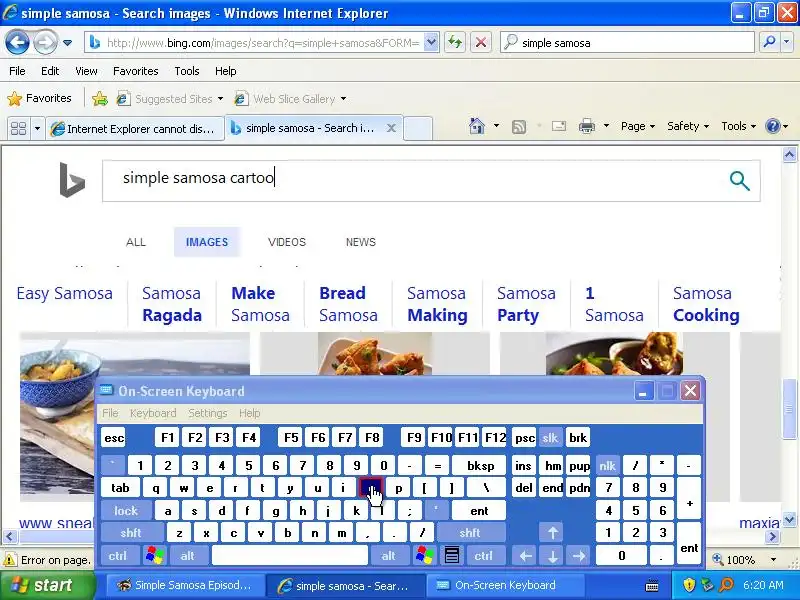The image size is (800, 600).
Task: Click the Home icon in command bar
Action: click(x=477, y=126)
